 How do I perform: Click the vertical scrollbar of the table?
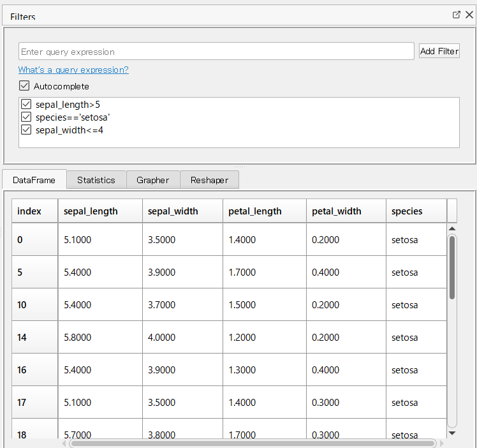[452, 268]
